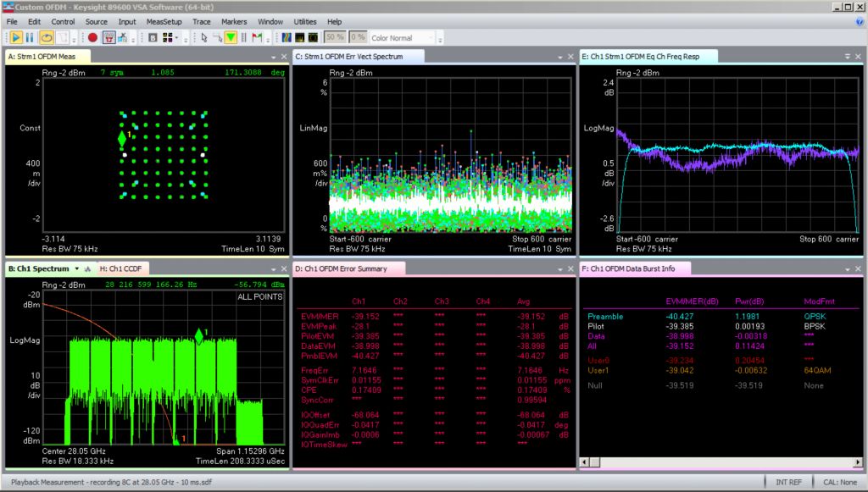868x492 pixels.
Task: Open the Markers menu
Action: 234,21
